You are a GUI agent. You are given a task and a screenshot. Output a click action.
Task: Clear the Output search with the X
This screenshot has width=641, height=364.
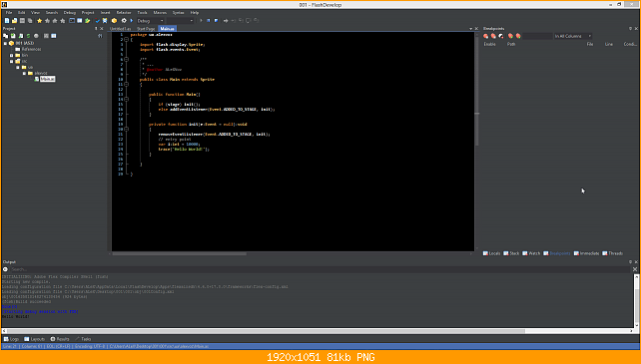click(x=635, y=269)
